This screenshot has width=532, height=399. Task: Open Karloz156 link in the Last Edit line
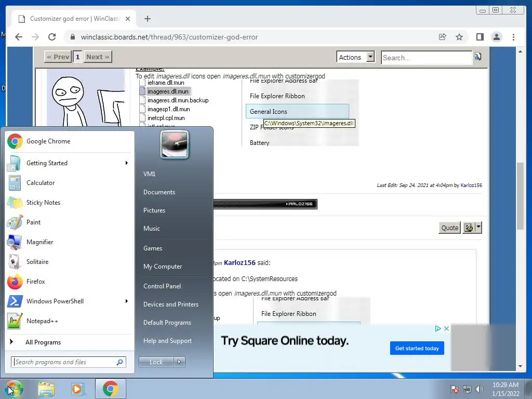coord(471,185)
